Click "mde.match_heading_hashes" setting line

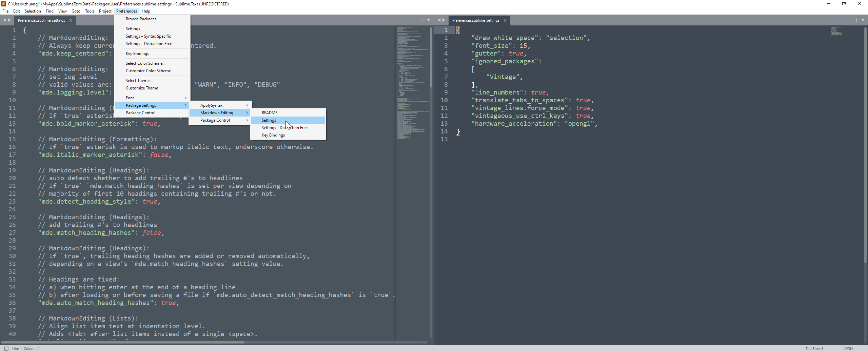tap(101, 233)
